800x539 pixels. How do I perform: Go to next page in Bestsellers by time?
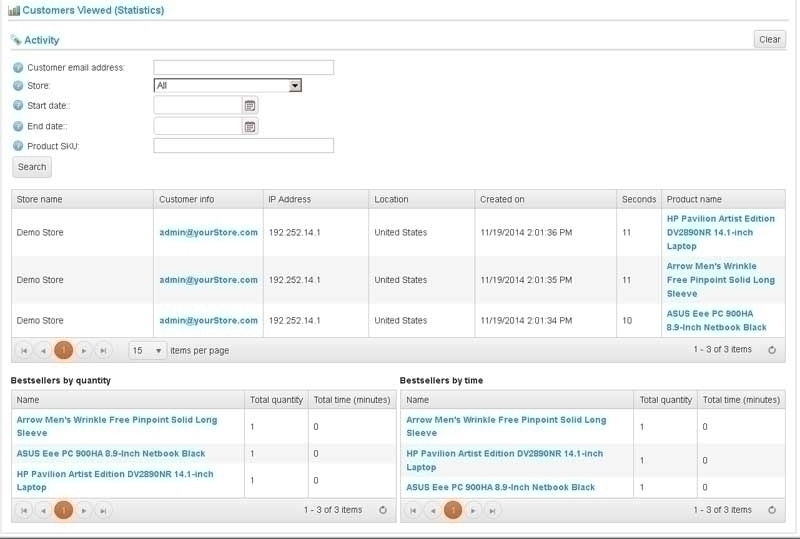(x=473, y=510)
